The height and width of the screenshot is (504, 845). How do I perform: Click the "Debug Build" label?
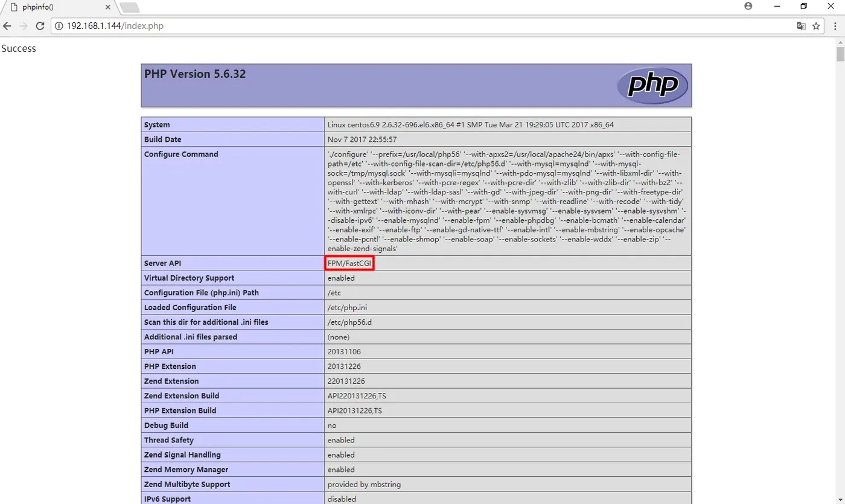tap(166, 426)
